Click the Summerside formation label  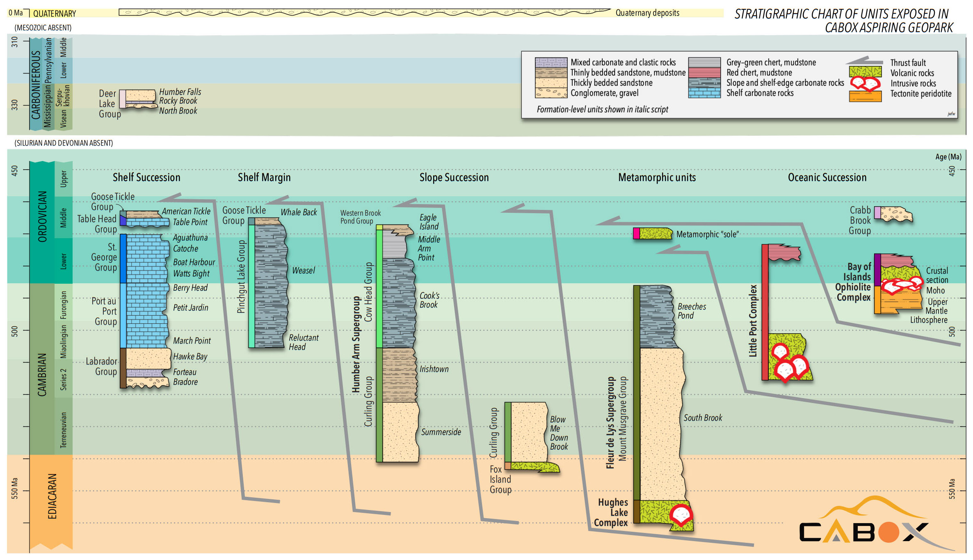point(441,432)
